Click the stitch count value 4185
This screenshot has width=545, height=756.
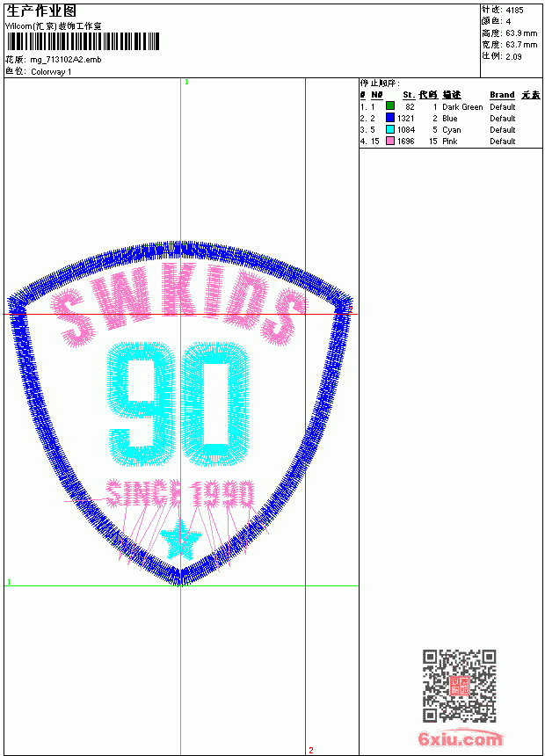coord(514,10)
